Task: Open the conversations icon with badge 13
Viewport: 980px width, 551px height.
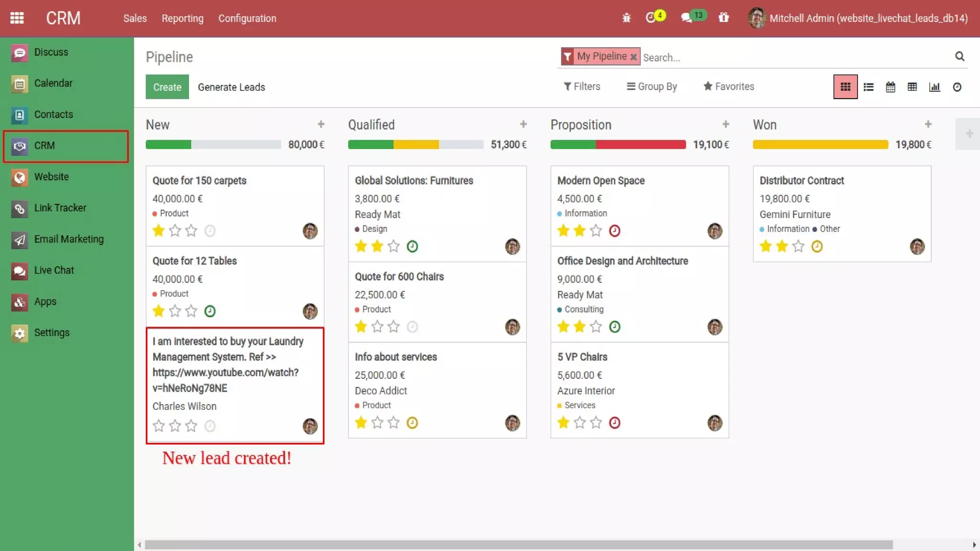Action: (687, 18)
